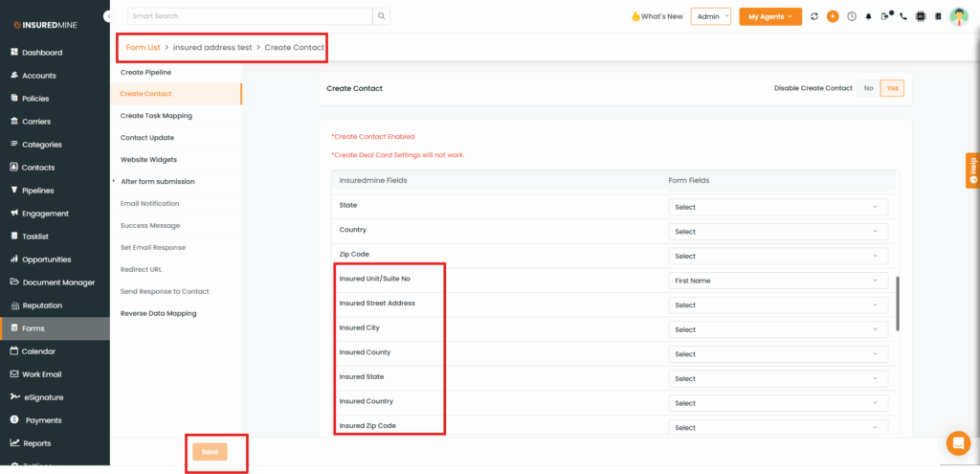Select Create Task Mapping menu item
Screen dimensions: 980x474
pyautogui.click(x=156, y=116)
